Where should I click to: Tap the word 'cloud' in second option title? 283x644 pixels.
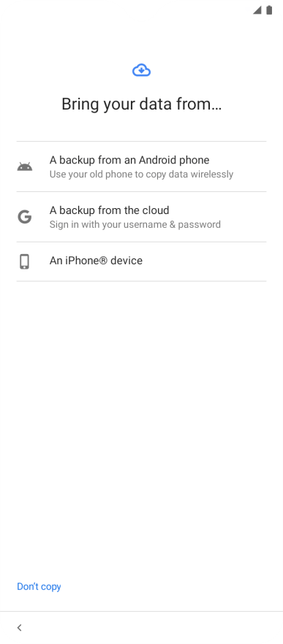(x=156, y=210)
